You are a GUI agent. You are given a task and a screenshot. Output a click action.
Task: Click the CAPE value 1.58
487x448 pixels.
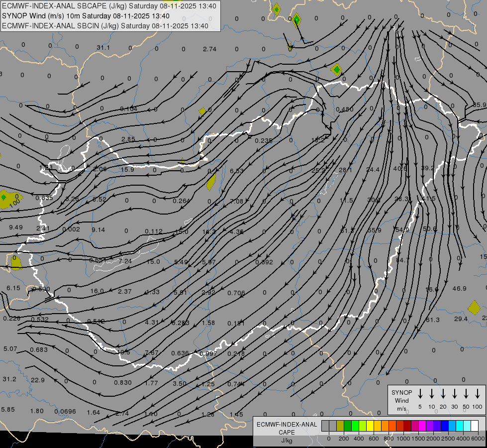(208, 323)
